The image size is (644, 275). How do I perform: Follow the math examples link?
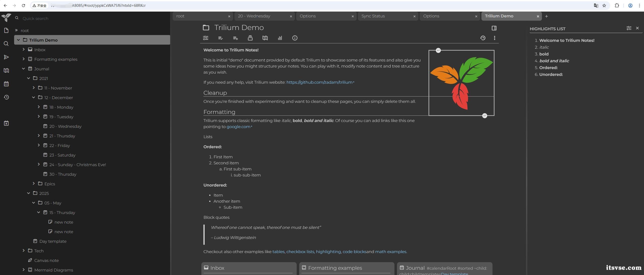390,252
